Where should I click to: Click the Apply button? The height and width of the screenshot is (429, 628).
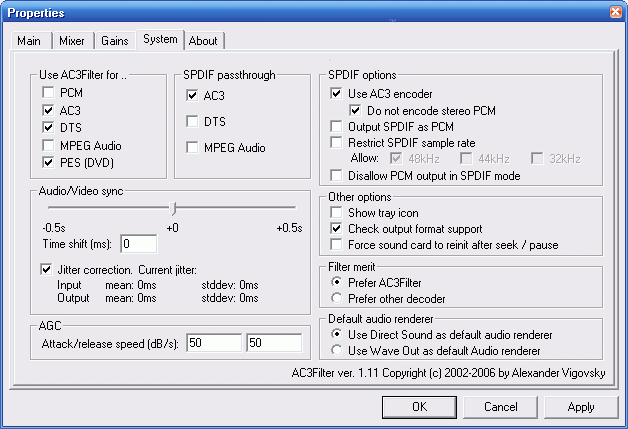coord(580,407)
